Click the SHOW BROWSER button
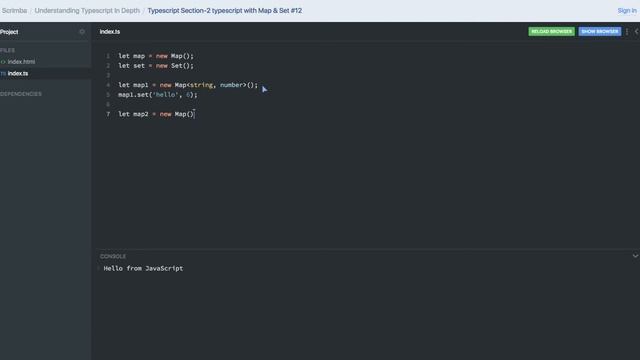This screenshot has height=360, width=640. tap(600, 31)
